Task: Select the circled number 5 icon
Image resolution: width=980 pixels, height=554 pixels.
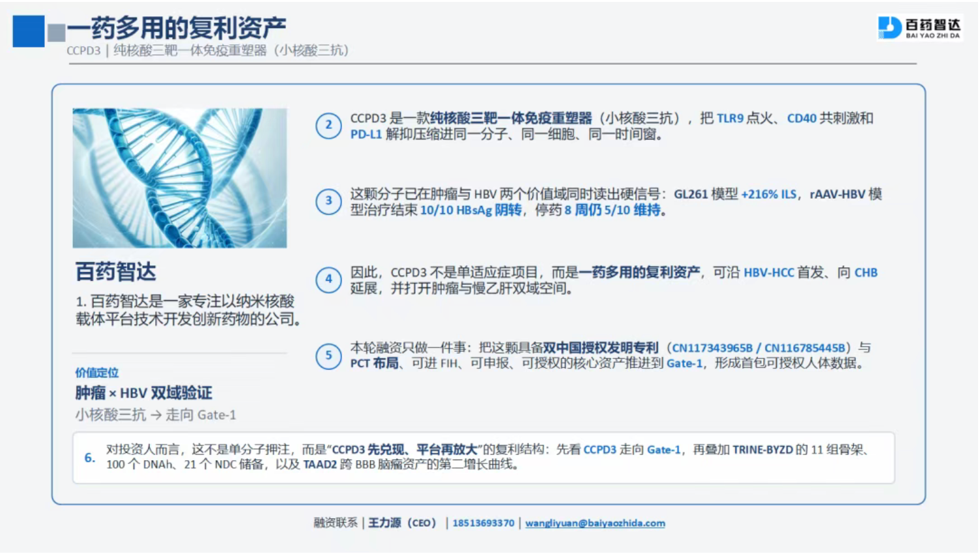Action: (328, 356)
